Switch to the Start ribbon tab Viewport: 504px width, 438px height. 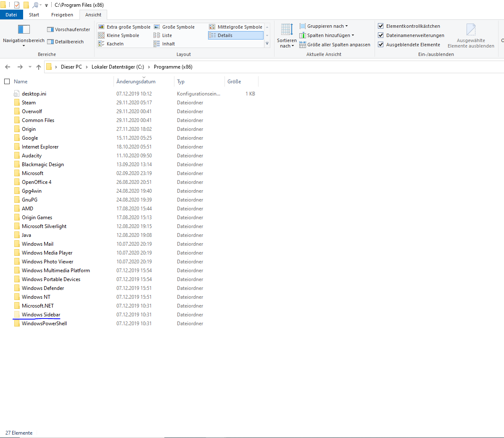coord(34,14)
